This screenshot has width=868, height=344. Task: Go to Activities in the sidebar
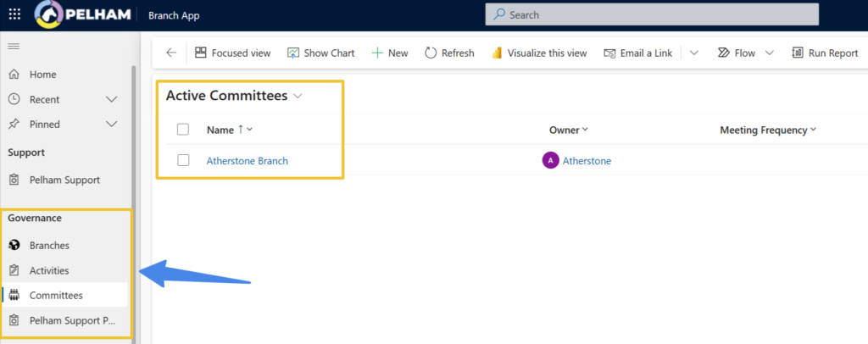pyautogui.click(x=49, y=270)
